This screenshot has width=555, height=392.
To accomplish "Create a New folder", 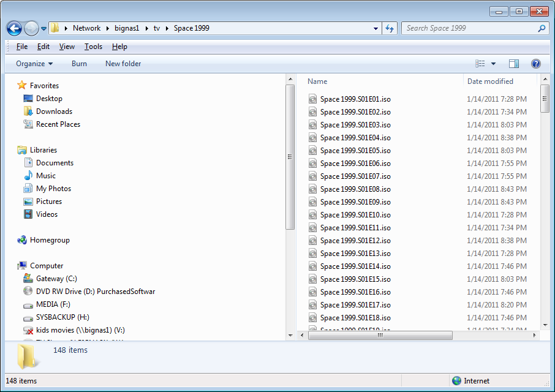I will 123,64.
